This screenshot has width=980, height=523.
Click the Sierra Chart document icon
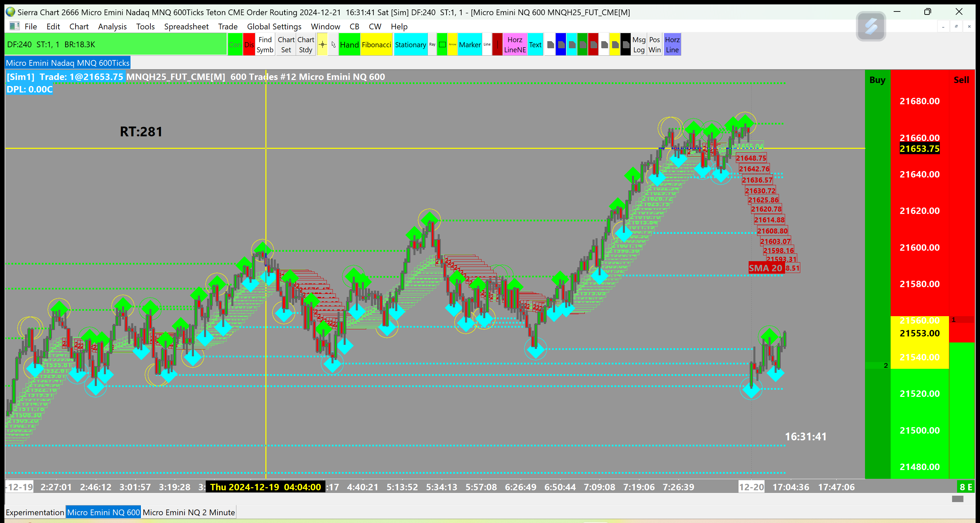[15, 26]
